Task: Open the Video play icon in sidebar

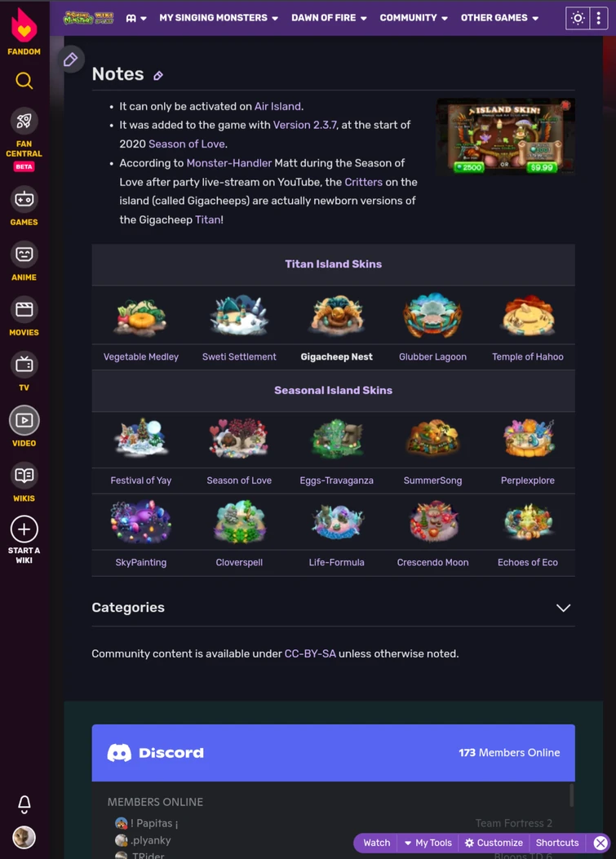Action: tap(24, 420)
